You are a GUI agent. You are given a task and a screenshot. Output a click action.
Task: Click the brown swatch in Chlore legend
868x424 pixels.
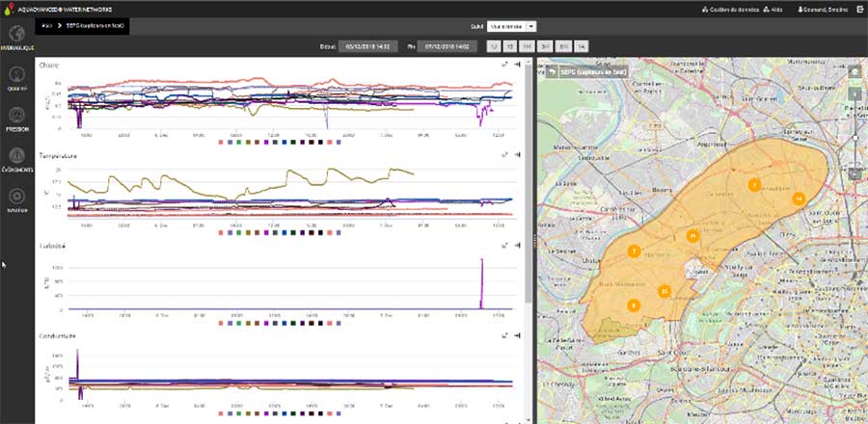pyautogui.click(x=257, y=142)
